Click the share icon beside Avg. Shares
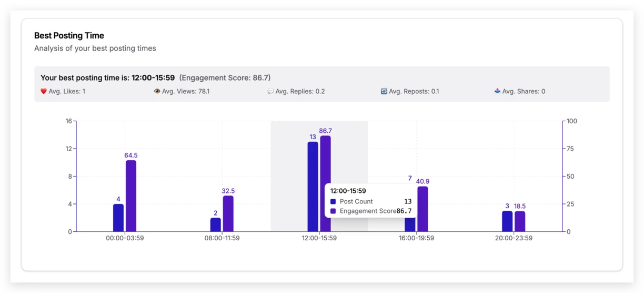Image resolution: width=644 pixels, height=293 pixels. (497, 91)
